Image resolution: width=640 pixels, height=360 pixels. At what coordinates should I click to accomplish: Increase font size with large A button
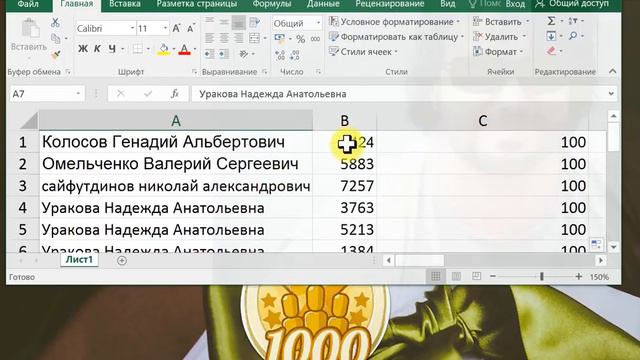(x=176, y=28)
